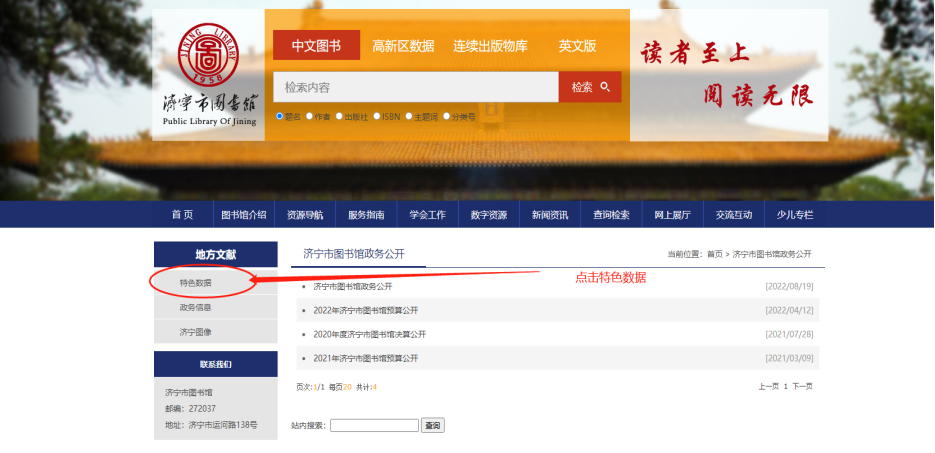Open 服务指南 menu item
The image size is (935, 453).
[366, 215]
